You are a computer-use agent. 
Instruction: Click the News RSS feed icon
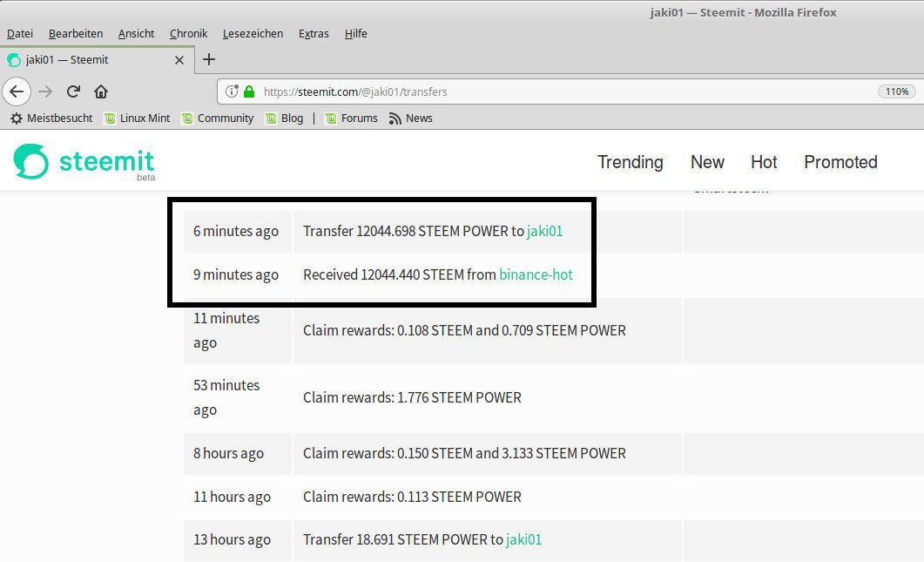tap(395, 118)
